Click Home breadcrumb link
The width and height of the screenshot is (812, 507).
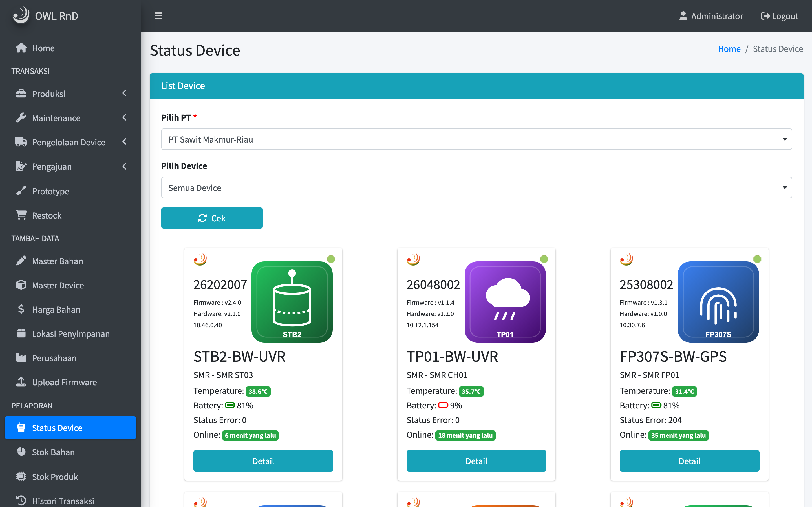[729, 49]
